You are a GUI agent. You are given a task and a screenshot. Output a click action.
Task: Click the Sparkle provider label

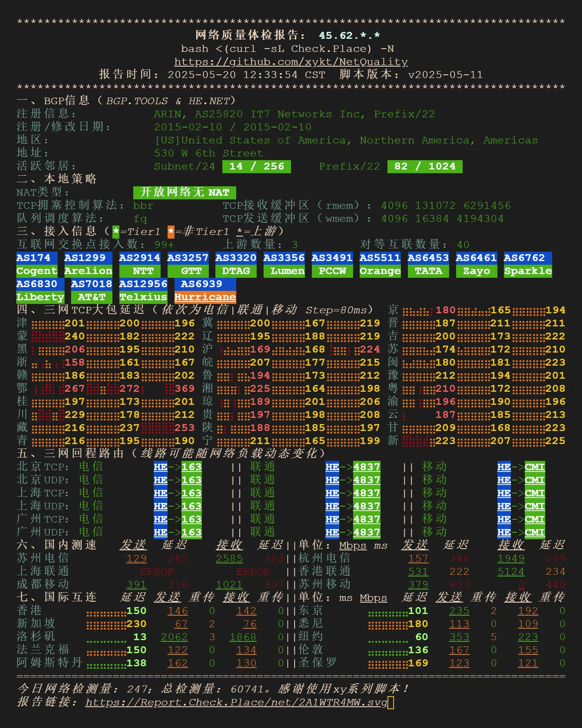(528, 271)
